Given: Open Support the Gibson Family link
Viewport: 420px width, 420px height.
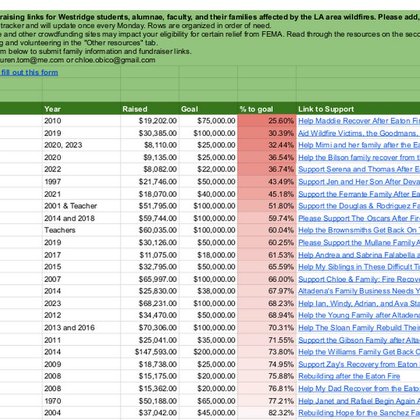Looking at the screenshot, I should tap(359, 340).
